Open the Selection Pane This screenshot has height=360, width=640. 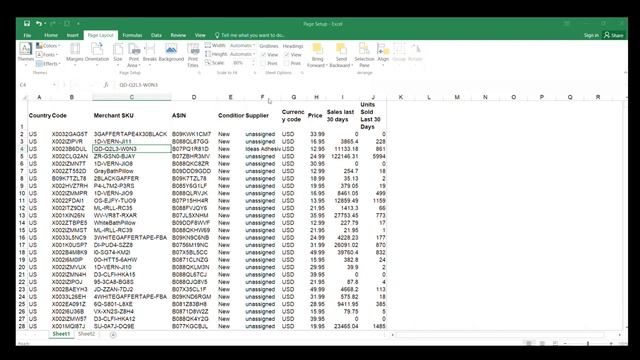pos(364,54)
